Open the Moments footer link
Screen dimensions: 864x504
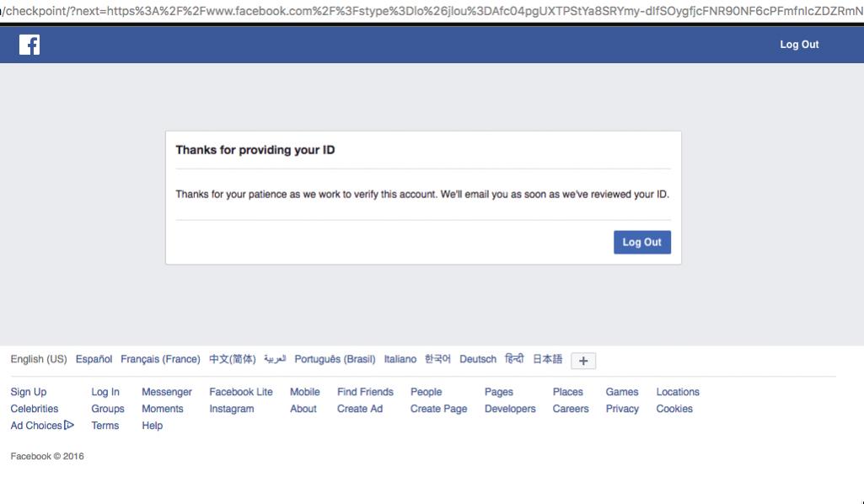click(162, 409)
